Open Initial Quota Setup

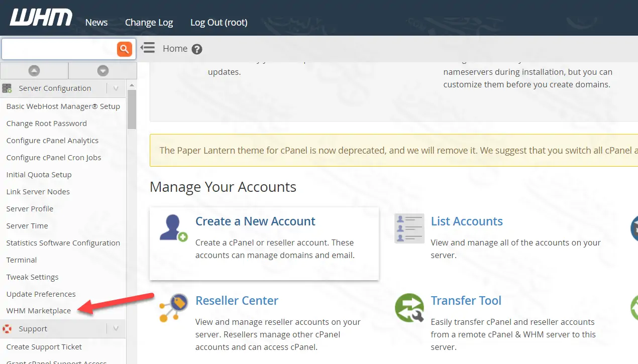pos(39,175)
